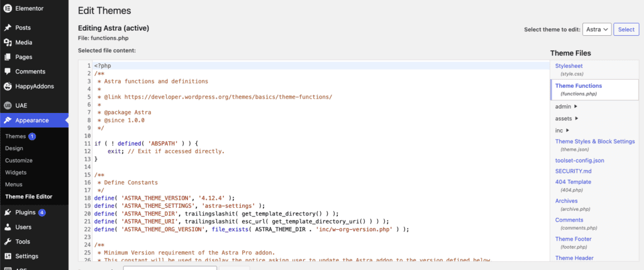Click the Media icon in sidebar

pos(8,42)
